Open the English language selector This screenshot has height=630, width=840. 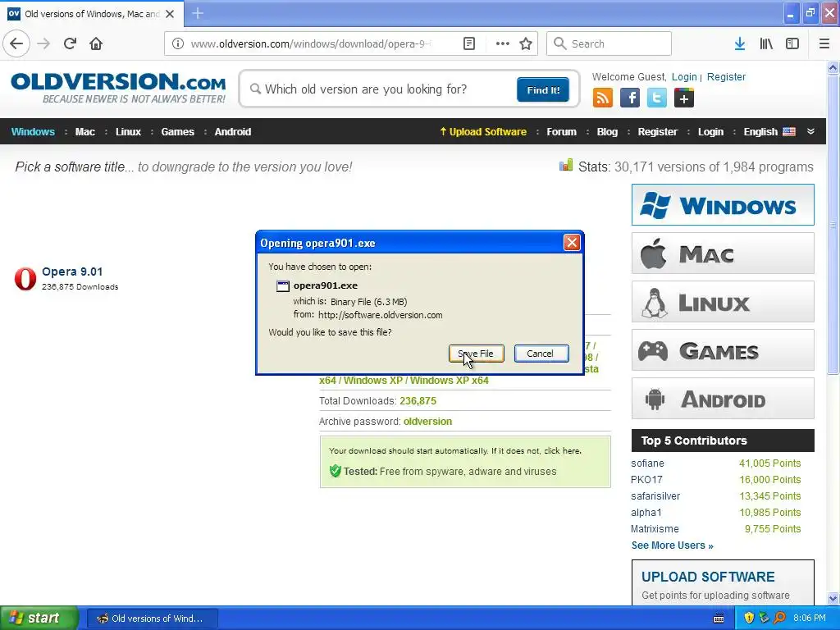tap(769, 132)
